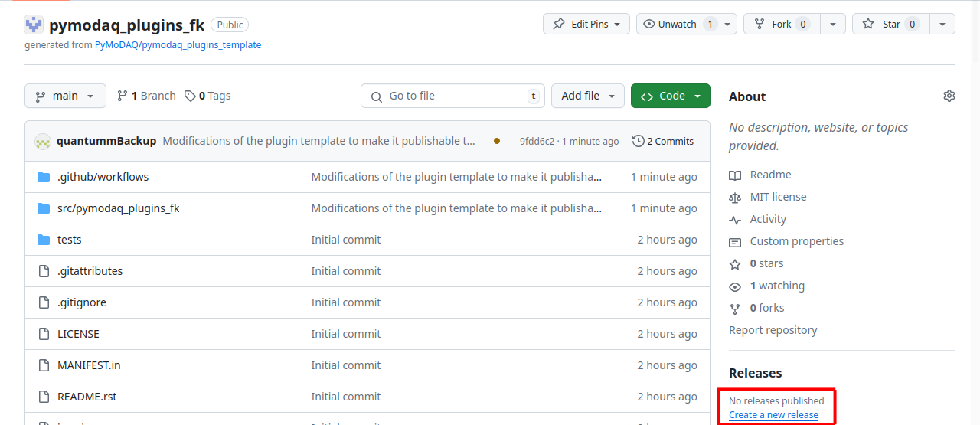Open the 2 Commits history
This screenshot has height=425, width=980.
coord(663,141)
